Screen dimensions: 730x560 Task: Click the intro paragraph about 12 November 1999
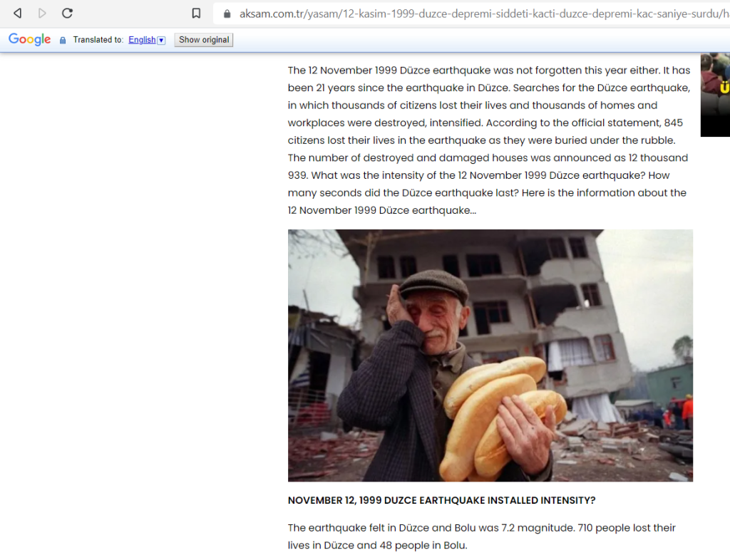coord(489,140)
